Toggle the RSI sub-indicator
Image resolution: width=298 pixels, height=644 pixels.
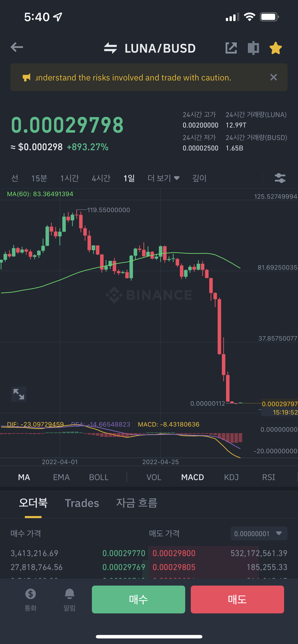269,477
